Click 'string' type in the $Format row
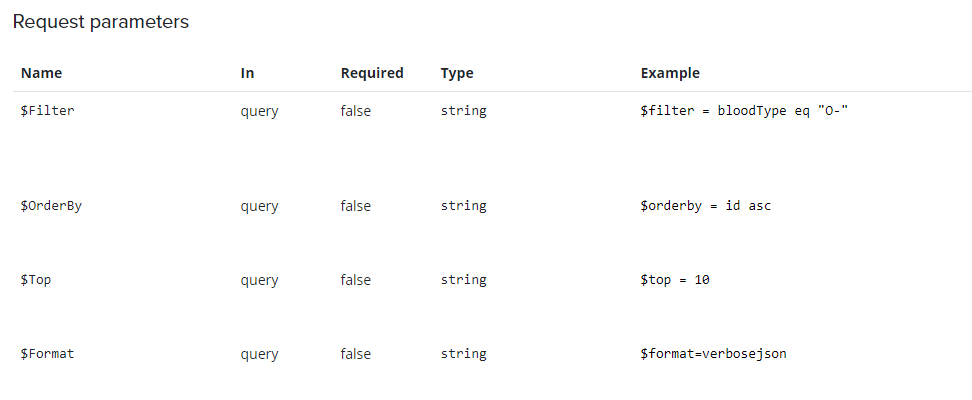Viewport: 972px width, 400px height. pos(463,354)
